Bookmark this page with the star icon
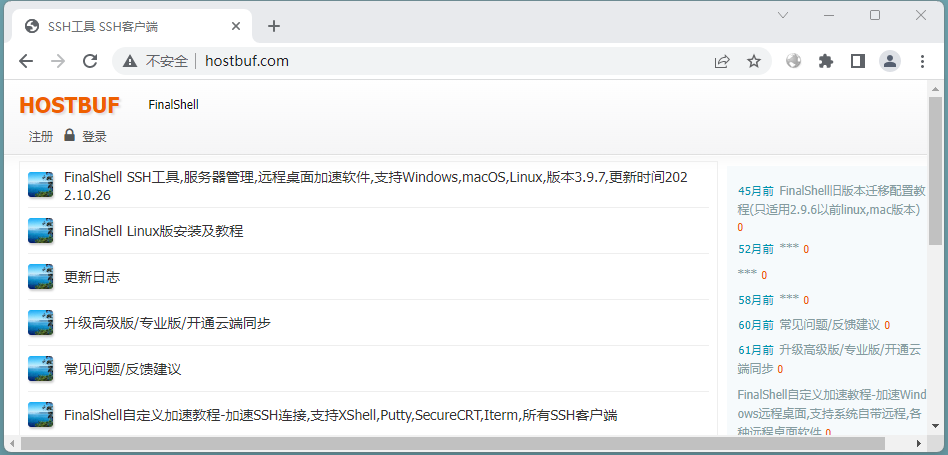Viewport: 948px width, 455px height. point(754,61)
